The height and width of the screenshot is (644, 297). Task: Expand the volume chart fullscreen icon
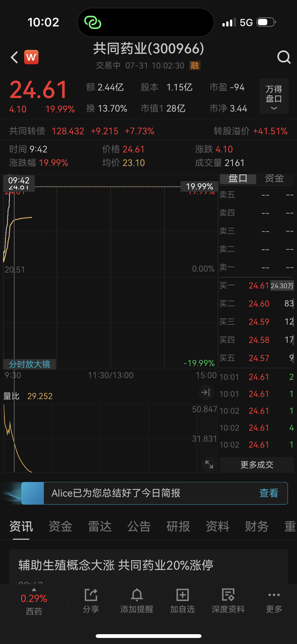[209, 464]
